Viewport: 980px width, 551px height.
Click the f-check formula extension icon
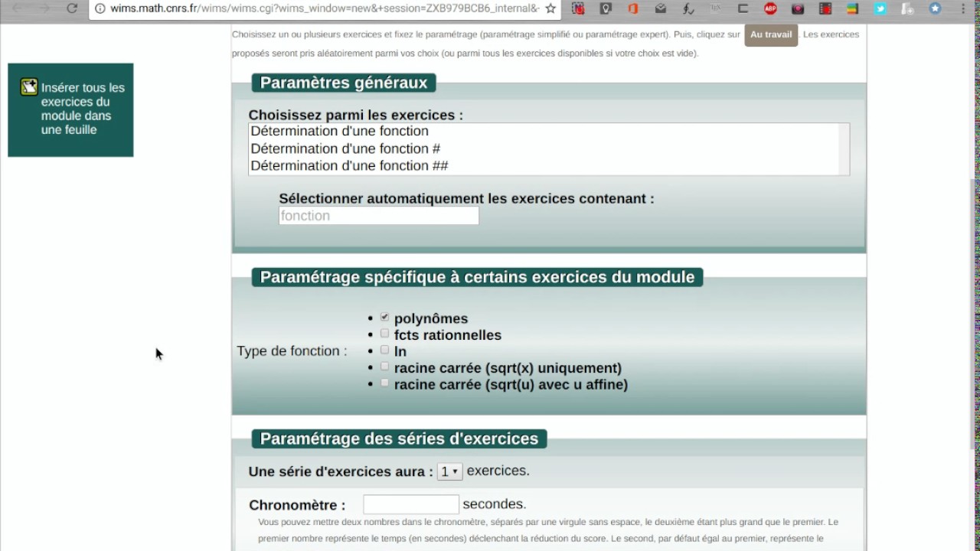(688, 8)
